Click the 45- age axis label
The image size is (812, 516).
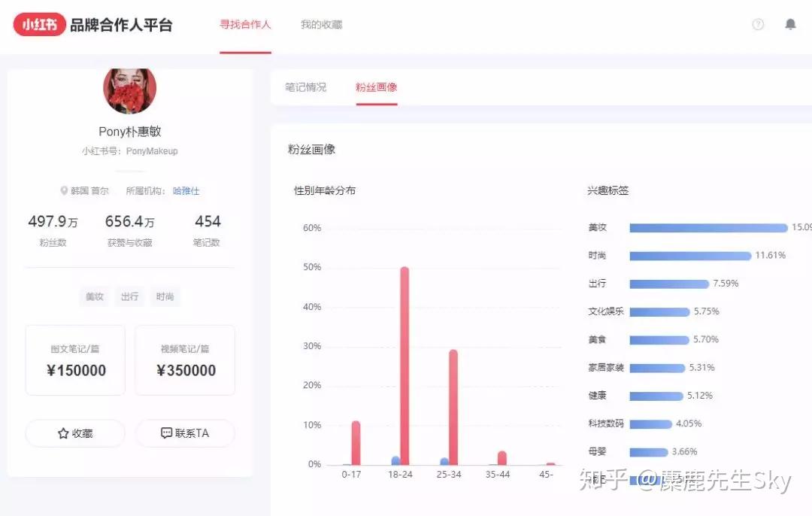(x=546, y=474)
